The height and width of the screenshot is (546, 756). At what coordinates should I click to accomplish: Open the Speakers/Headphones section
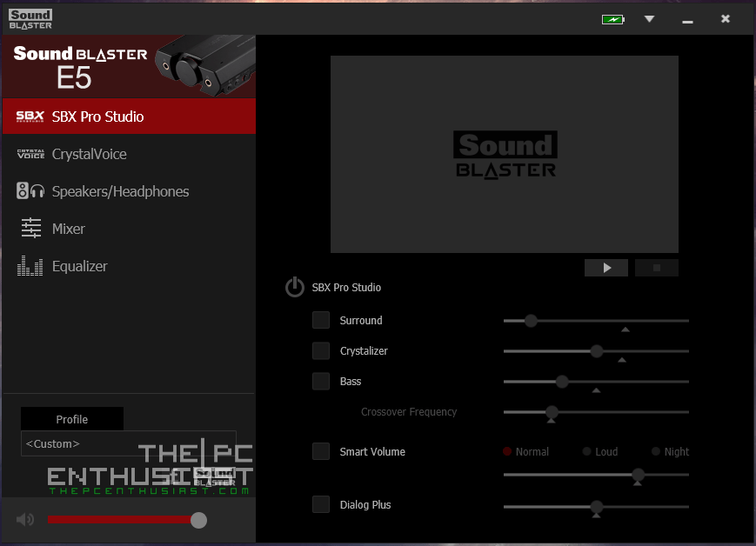pyautogui.click(x=130, y=191)
